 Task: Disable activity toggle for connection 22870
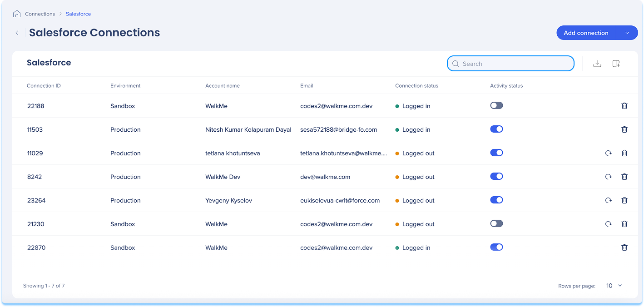pyautogui.click(x=496, y=247)
